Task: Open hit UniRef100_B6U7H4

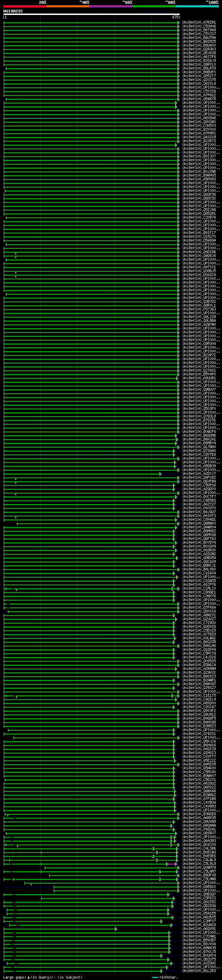Action: coord(199,38)
